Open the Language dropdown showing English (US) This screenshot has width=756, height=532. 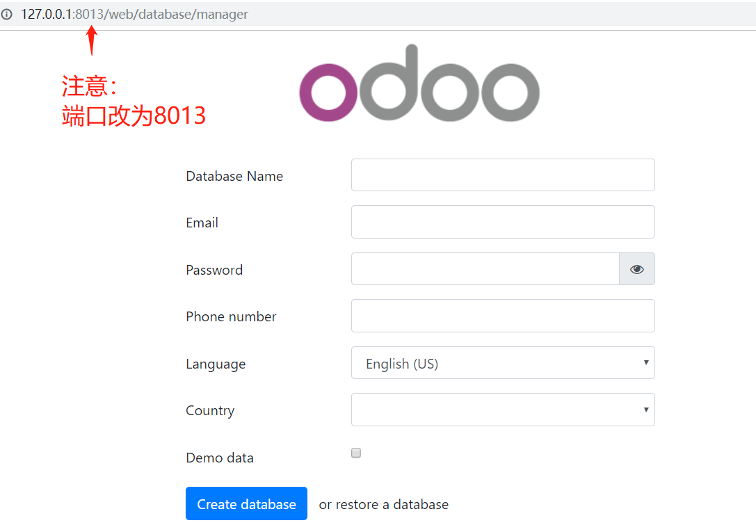pos(502,363)
